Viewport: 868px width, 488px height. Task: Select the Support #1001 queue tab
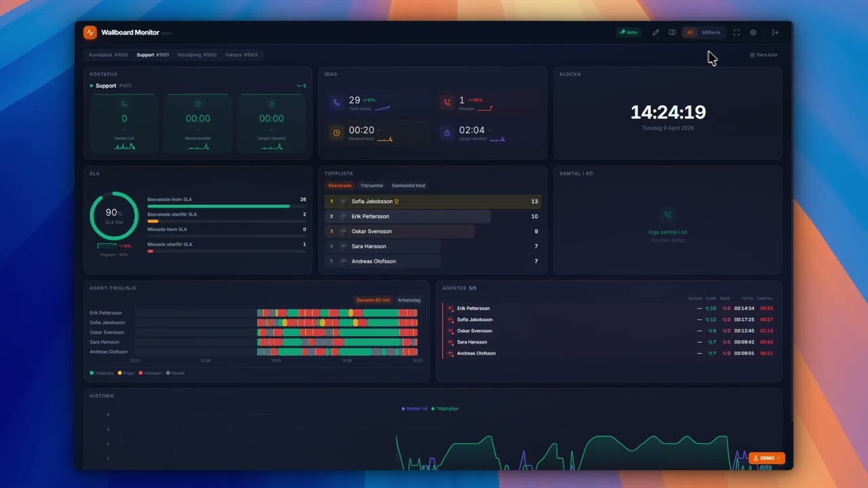[153, 55]
